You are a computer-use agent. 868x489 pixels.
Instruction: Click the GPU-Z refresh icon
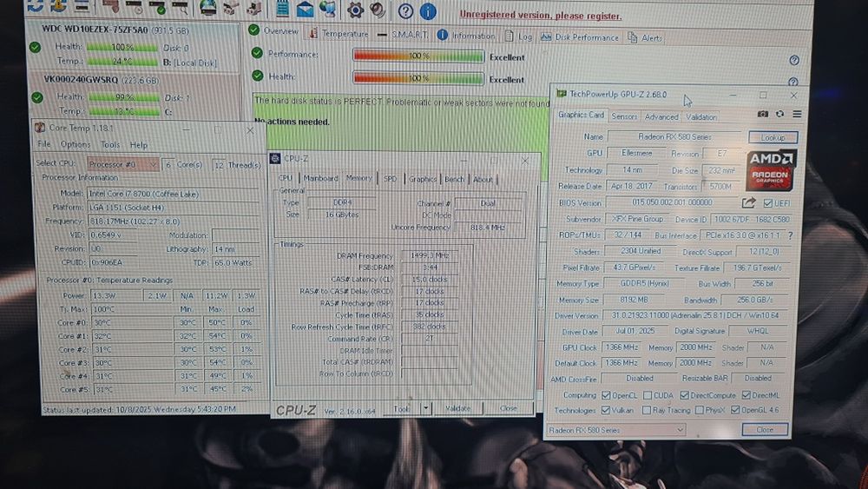[780, 114]
